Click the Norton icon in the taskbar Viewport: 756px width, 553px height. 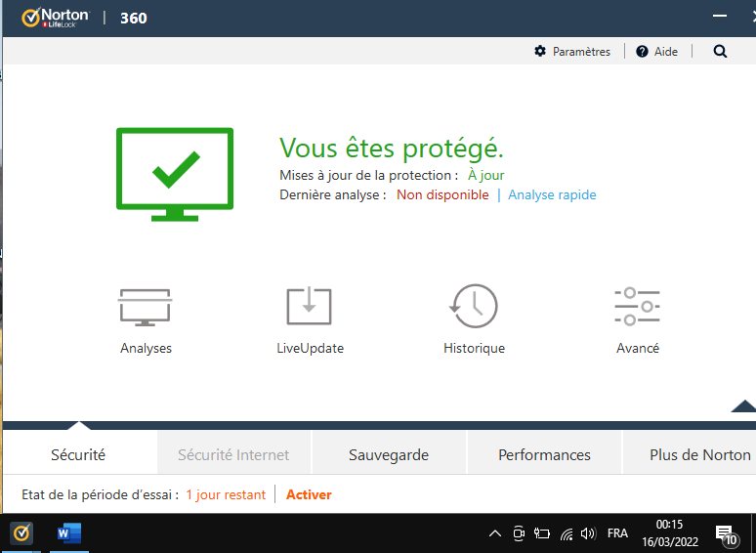tap(21, 533)
